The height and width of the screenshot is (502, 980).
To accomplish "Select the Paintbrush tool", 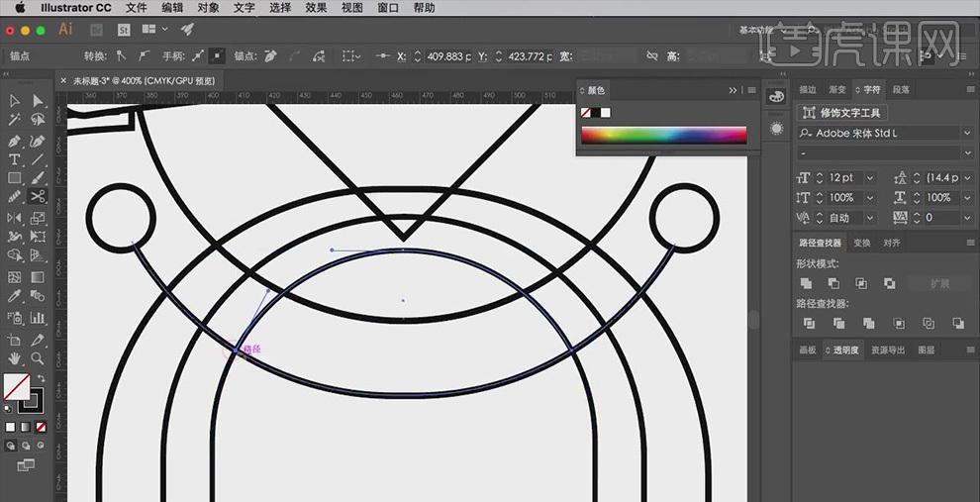I will click(39, 178).
